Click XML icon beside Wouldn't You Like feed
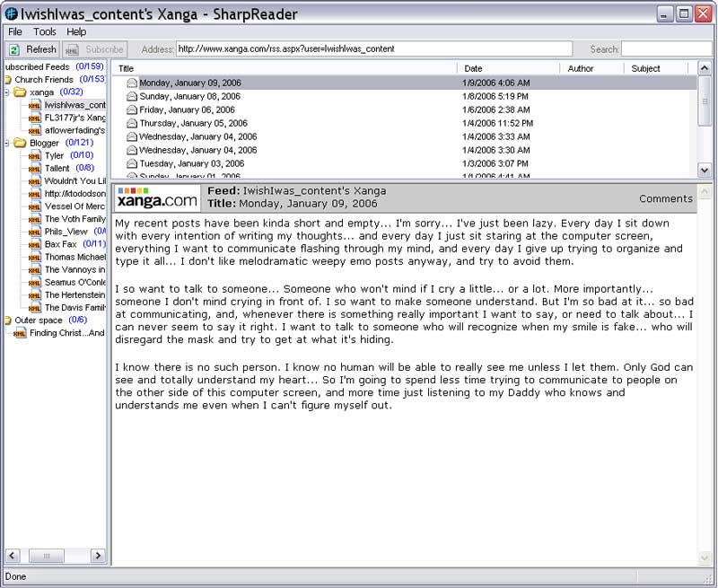 pos(34,181)
